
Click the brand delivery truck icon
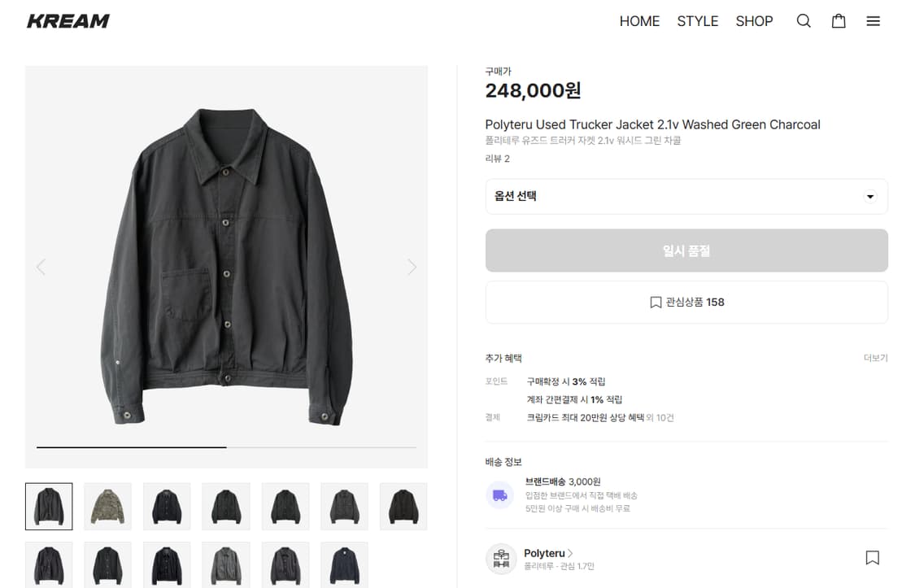coord(500,494)
